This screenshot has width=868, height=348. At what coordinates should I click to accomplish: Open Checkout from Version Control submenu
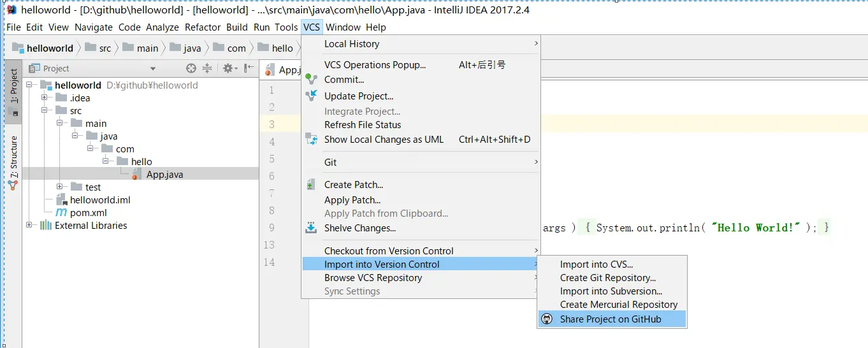click(421, 250)
